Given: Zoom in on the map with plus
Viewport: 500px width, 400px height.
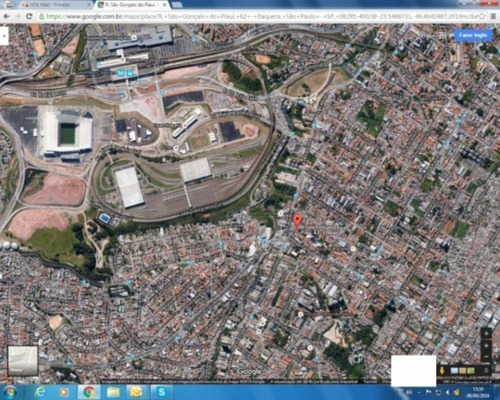Looking at the screenshot, I should [x=486, y=346].
